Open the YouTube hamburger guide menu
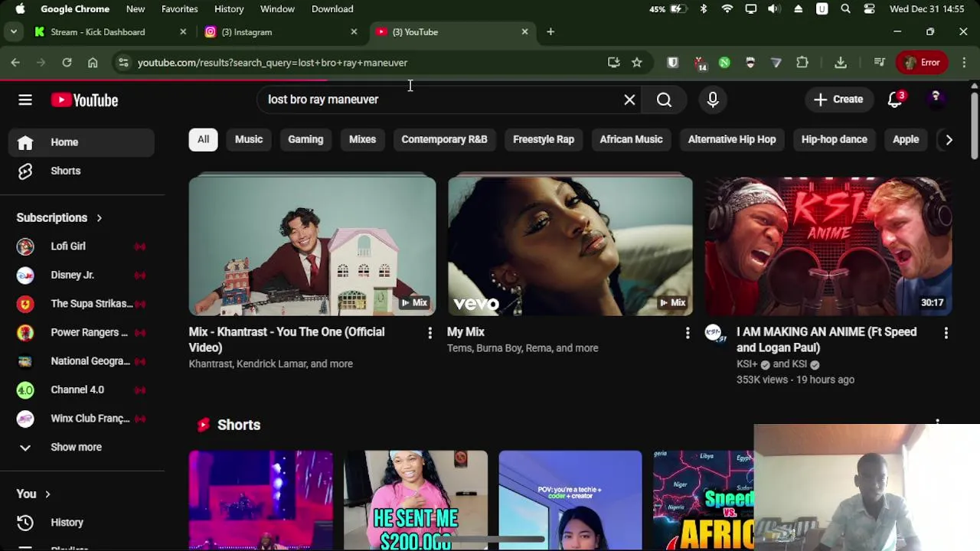This screenshot has width=980, height=551. [25, 99]
